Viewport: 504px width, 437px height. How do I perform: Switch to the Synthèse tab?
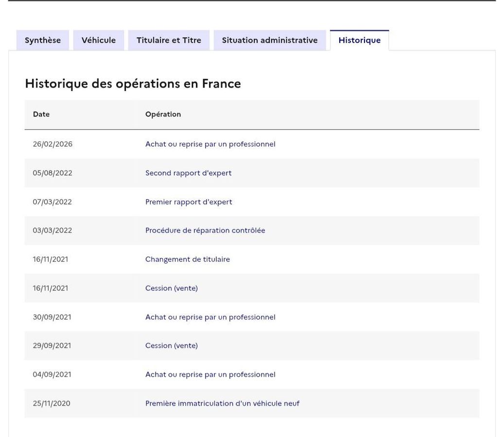(x=43, y=40)
